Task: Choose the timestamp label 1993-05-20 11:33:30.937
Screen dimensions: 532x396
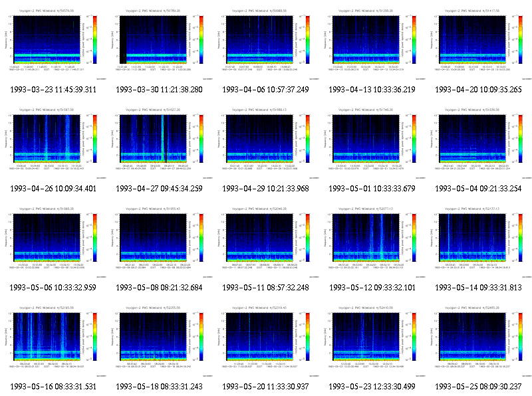Action: 265,387
